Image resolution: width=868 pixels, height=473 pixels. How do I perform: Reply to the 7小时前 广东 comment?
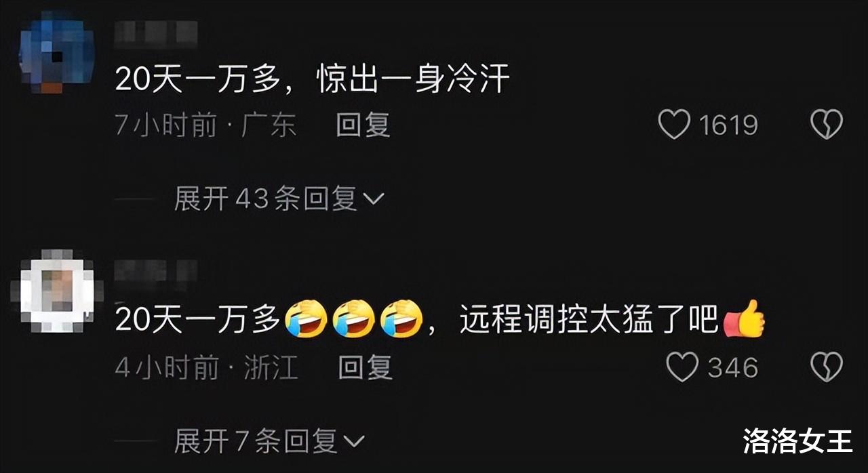tap(363, 125)
